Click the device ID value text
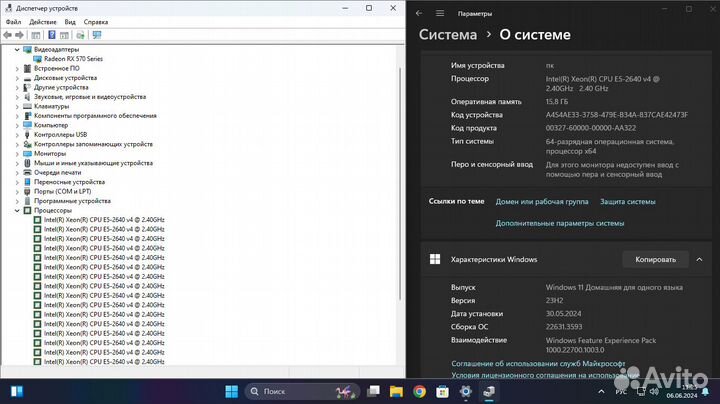 coord(617,115)
